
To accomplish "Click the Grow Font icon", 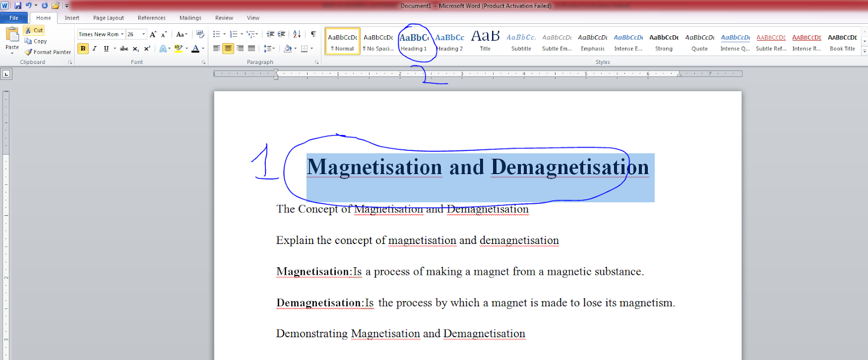I will point(153,34).
